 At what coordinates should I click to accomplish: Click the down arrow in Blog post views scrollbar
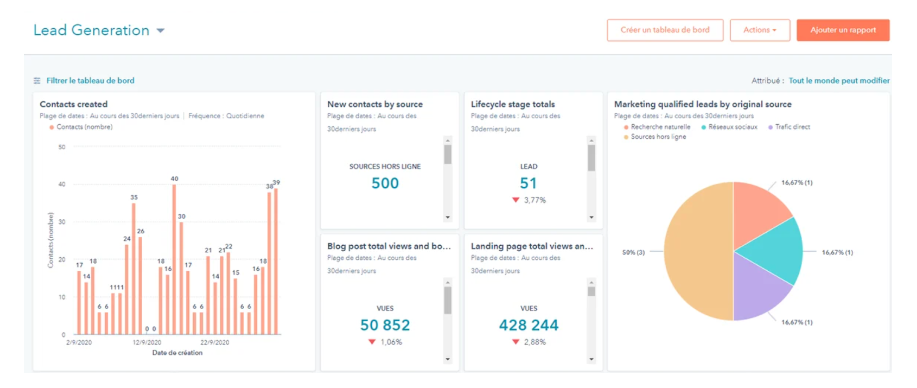pos(448,359)
